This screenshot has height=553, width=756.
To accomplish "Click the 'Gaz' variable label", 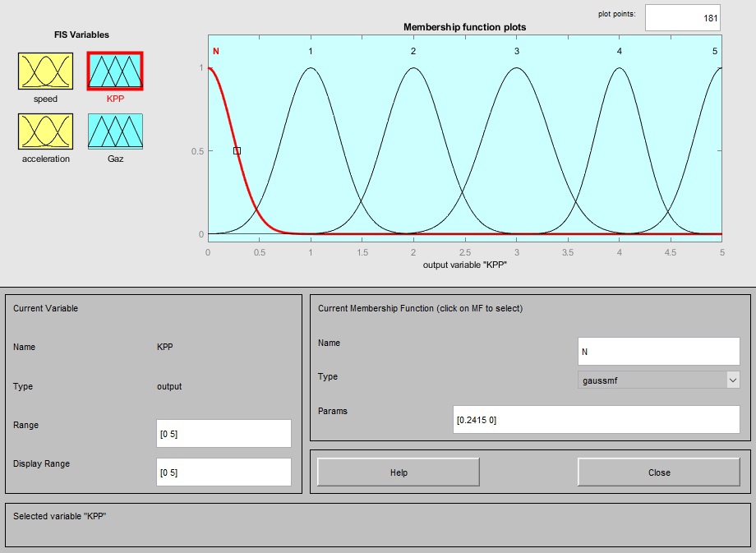I will point(115,159).
